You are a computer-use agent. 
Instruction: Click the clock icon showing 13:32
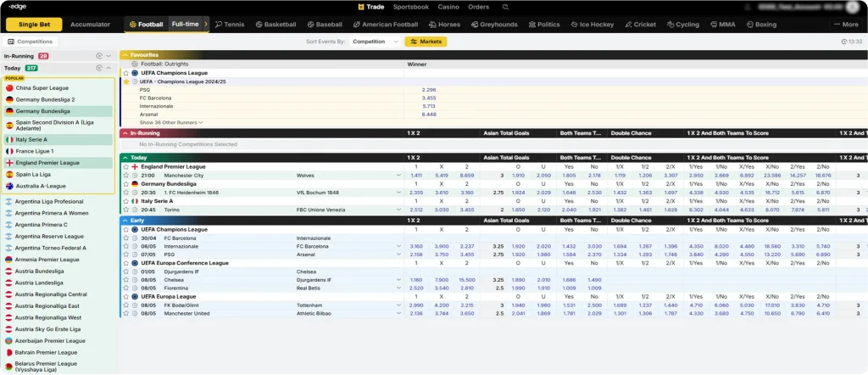(x=844, y=42)
